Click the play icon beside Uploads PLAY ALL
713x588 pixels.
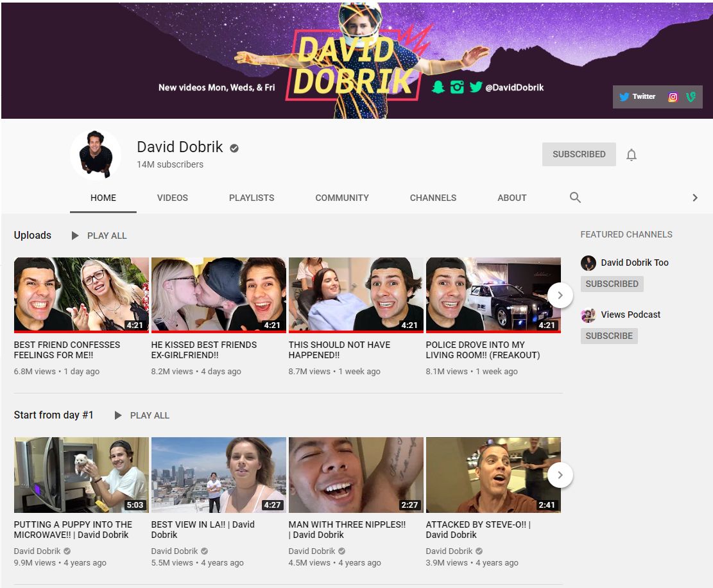75,236
